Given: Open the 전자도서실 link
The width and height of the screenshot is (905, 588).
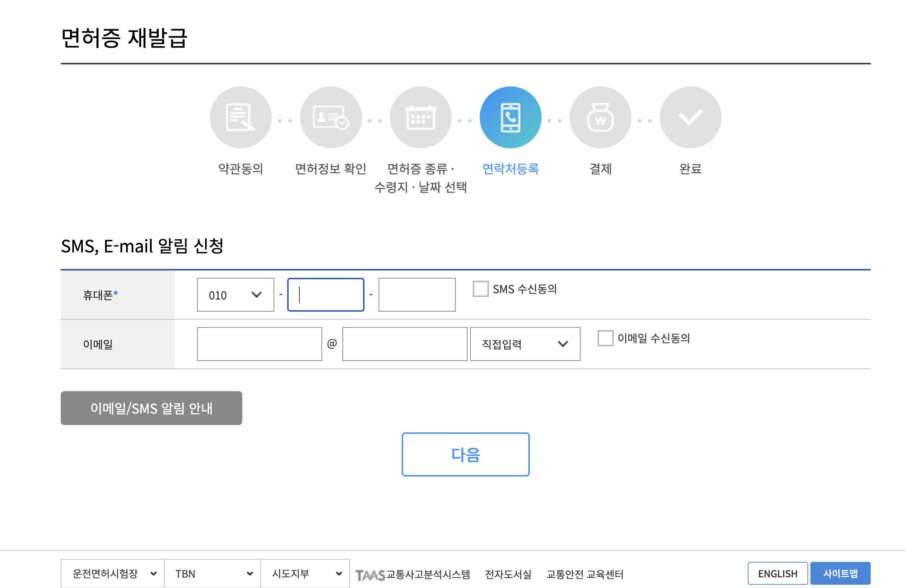Looking at the screenshot, I should [508, 574].
